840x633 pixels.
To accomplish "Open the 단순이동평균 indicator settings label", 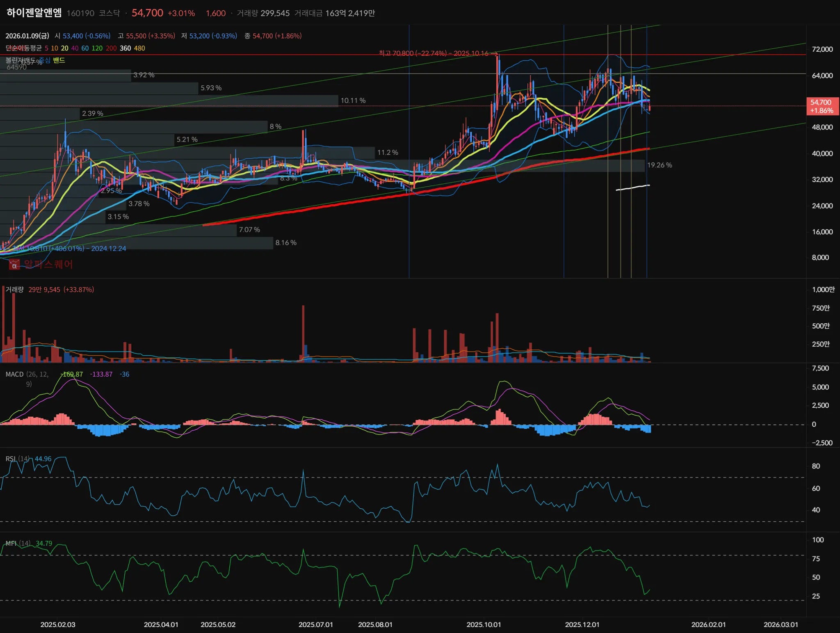I will [x=23, y=48].
